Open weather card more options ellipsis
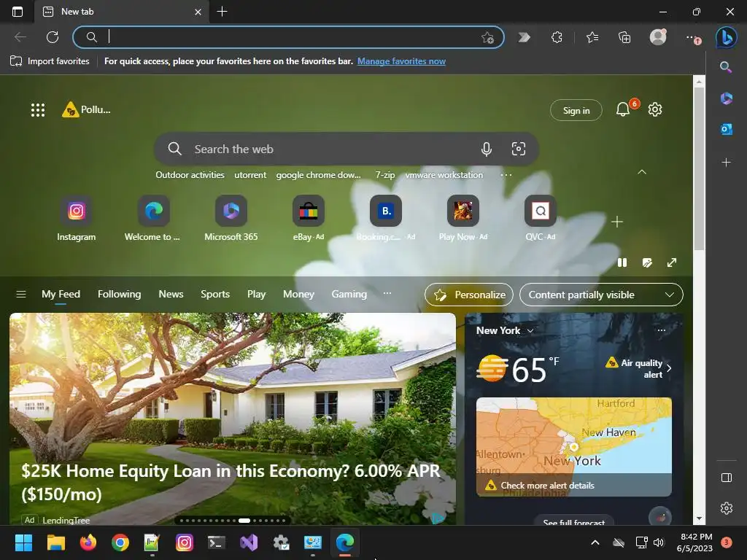The image size is (747, 560). coord(661,330)
